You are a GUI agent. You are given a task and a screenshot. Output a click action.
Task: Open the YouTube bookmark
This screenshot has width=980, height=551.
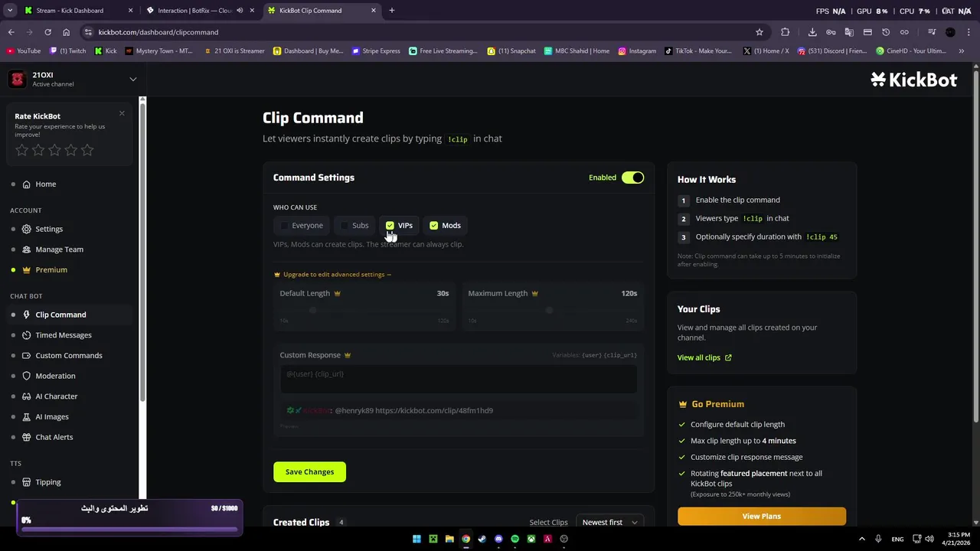tap(23, 51)
